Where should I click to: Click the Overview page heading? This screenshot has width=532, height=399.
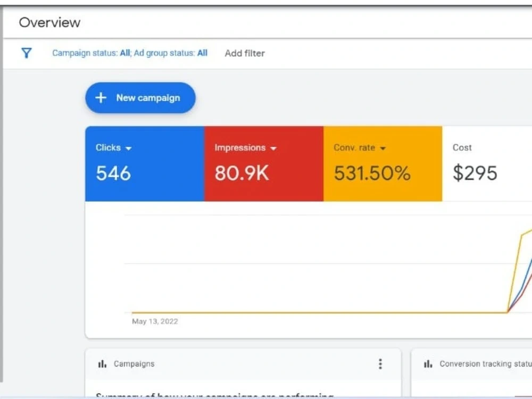(x=49, y=23)
